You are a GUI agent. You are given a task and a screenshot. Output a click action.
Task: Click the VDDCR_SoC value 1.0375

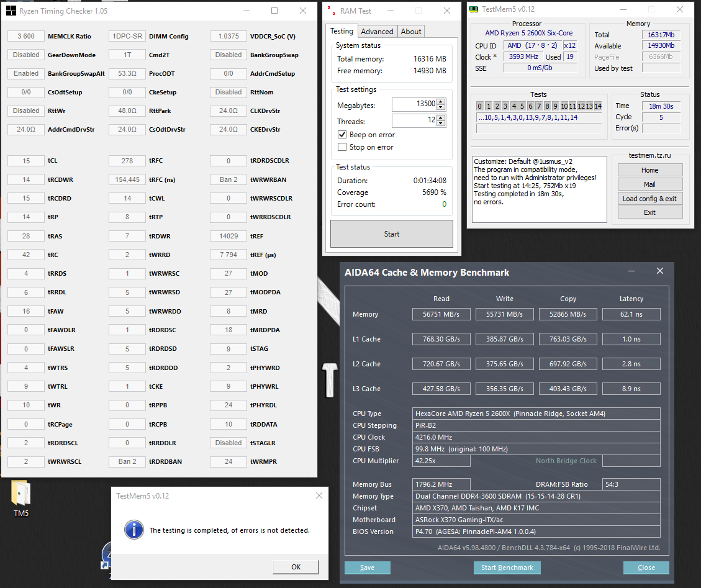[228, 36]
